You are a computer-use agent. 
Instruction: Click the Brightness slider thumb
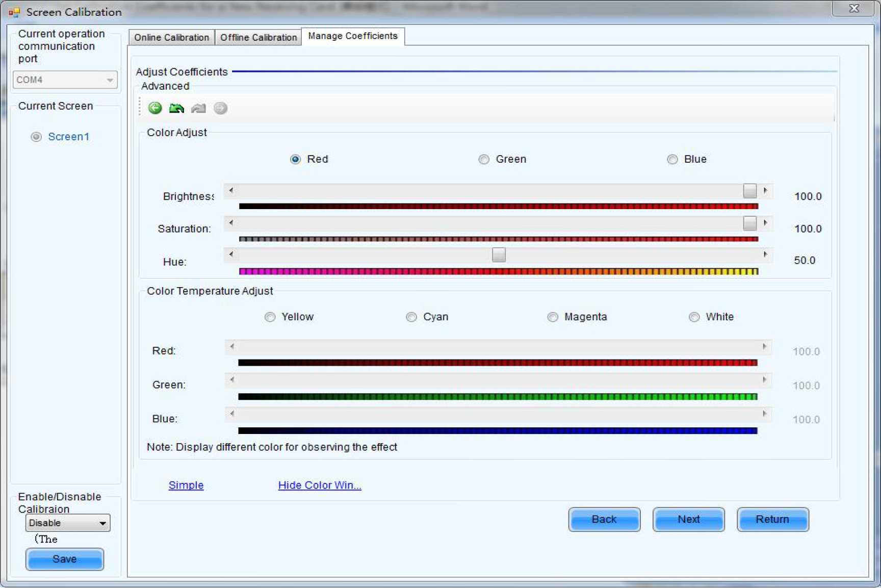[749, 191]
